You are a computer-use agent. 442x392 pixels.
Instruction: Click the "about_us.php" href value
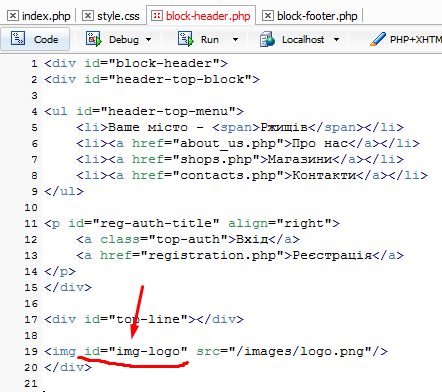[228, 143]
